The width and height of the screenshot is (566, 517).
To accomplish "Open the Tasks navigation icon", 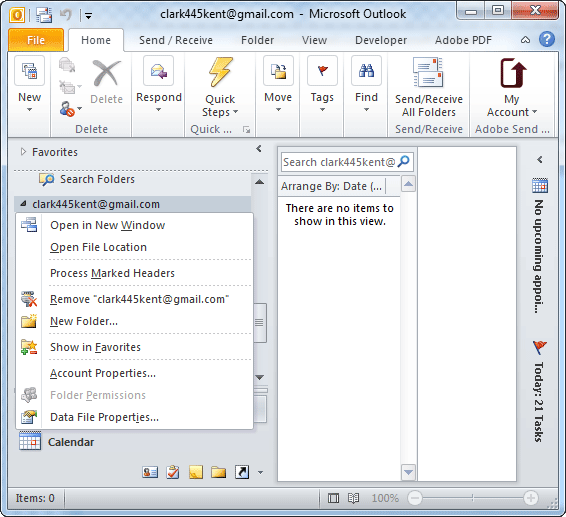I will click(x=173, y=472).
